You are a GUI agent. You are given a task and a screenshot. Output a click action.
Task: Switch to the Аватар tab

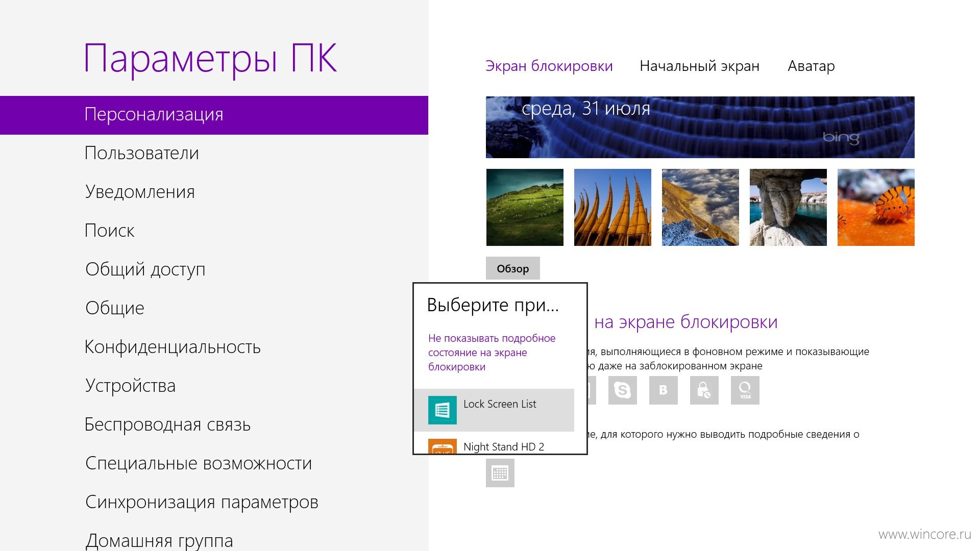click(x=811, y=66)
